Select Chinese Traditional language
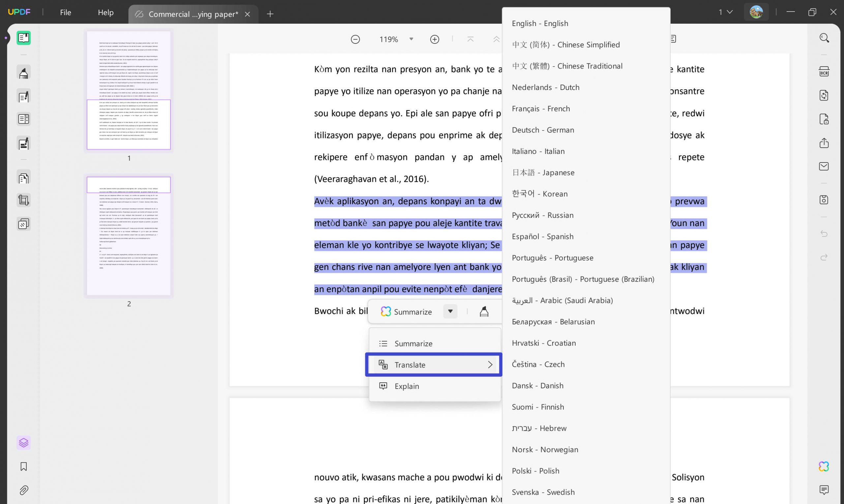 [586, 66]
